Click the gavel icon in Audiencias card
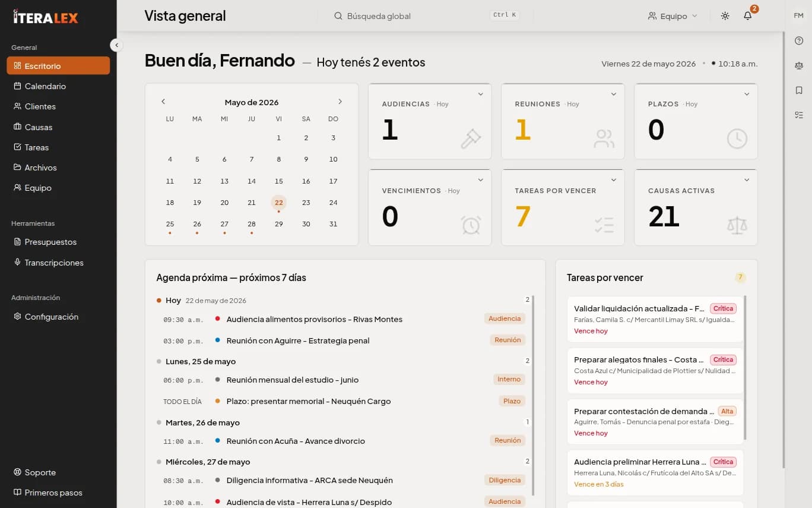The width and height of the screenshot is (812, 508). (471, 139)
